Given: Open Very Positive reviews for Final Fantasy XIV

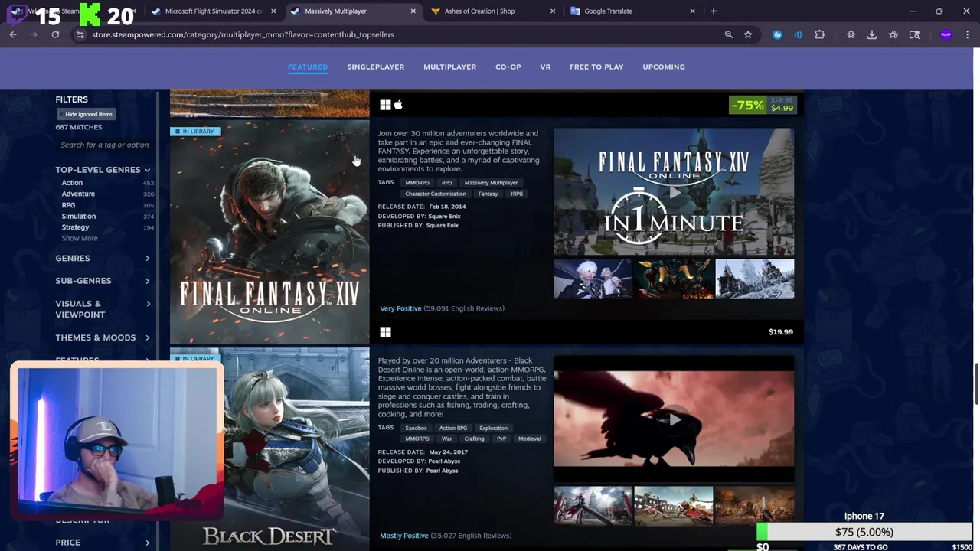Looking at the screenshot, I should pos(442,308).
